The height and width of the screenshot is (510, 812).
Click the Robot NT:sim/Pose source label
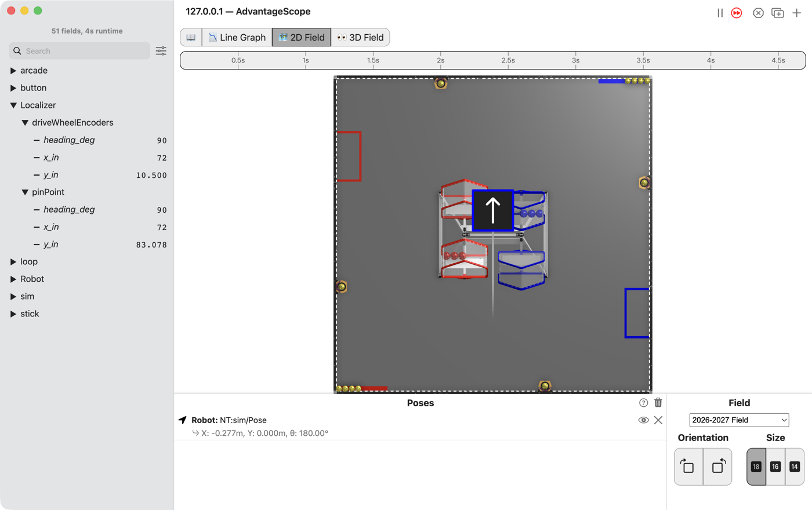point(229,420)
